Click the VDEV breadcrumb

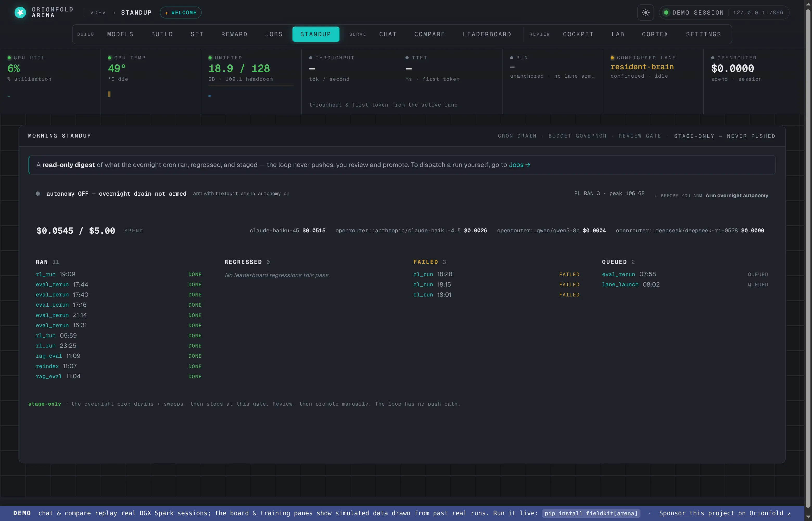[x=98, y=13]
